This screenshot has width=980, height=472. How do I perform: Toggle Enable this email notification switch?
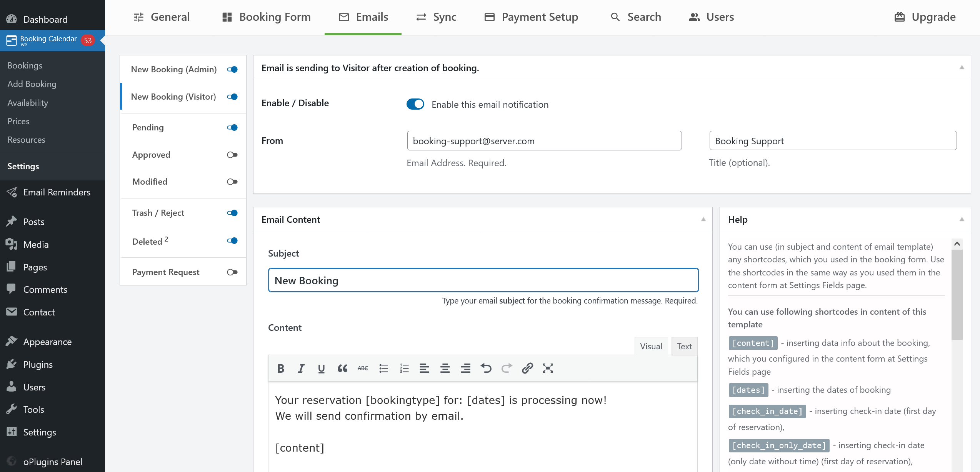click(x=415, y=104)
